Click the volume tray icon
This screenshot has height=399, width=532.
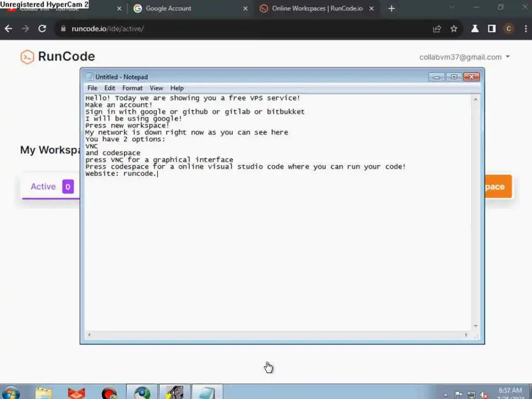tap(484, 395)
